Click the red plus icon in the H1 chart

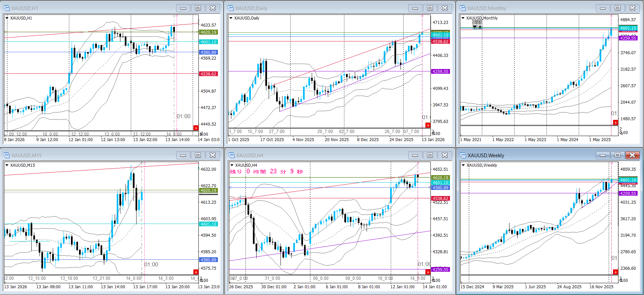pyautogui.click(x=196, y=128)
